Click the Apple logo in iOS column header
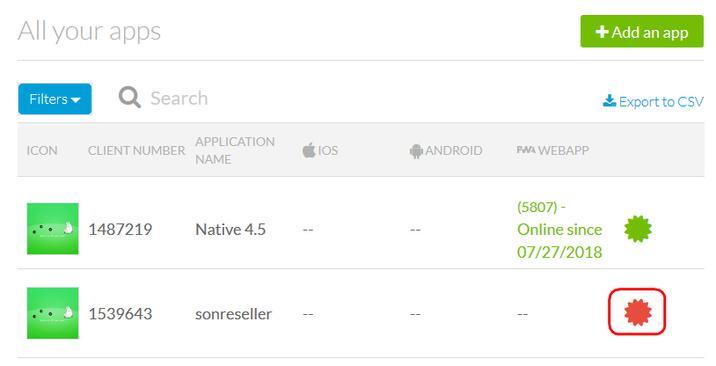Screen dimensions: 716x366 point(309,150)
